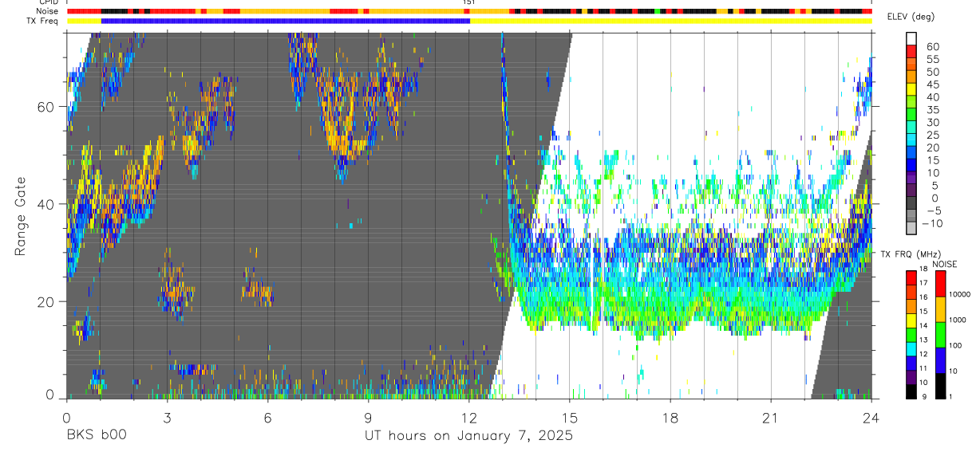Click x-axis tick label '21'
980x452 pixels.
pos(771,417)
